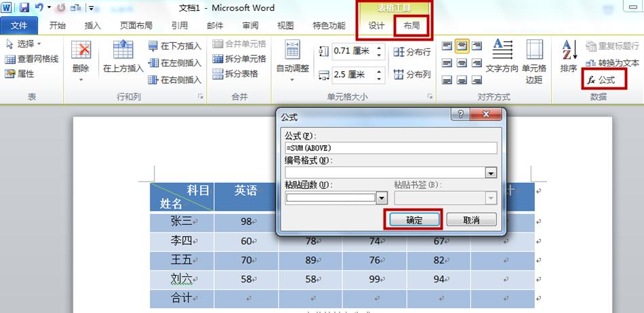
Task: Increase row height with up spinner
Action: 379,47
